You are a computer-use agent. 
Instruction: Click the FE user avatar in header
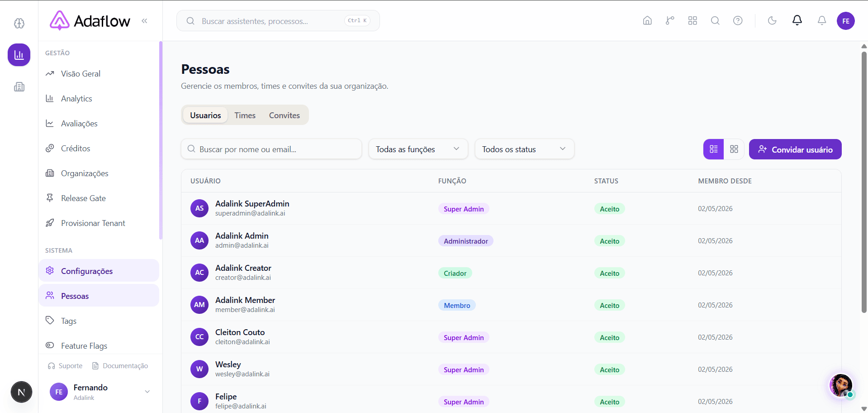pos(845,21)
